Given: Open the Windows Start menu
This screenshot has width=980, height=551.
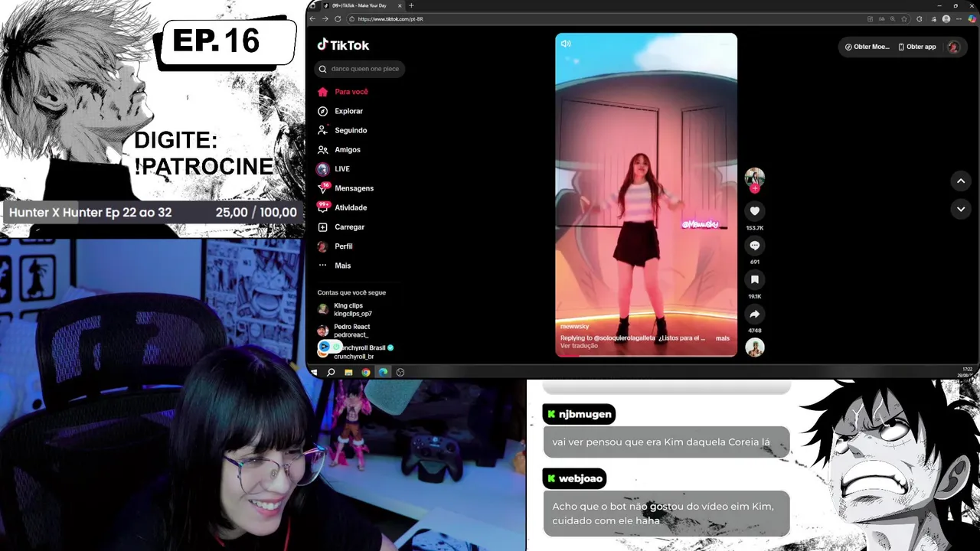Looking at the screenshot, I should pos(314,372).
